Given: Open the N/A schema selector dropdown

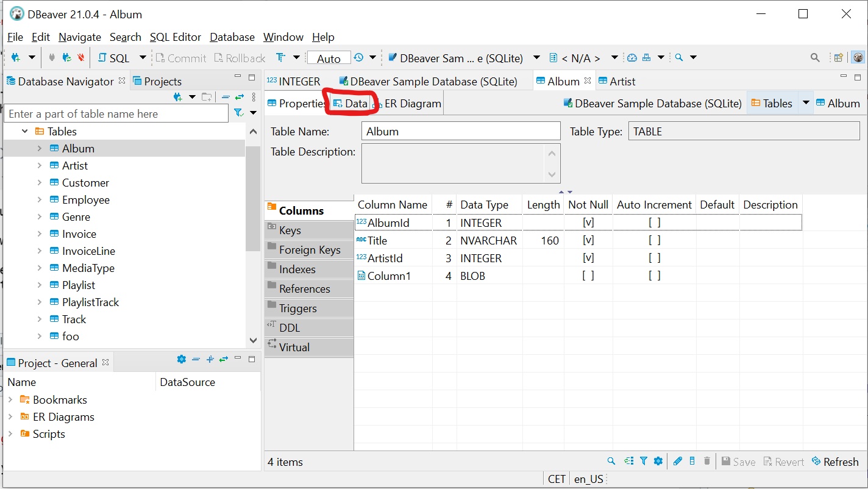Looking at the screenshot, I should [614, 58].
